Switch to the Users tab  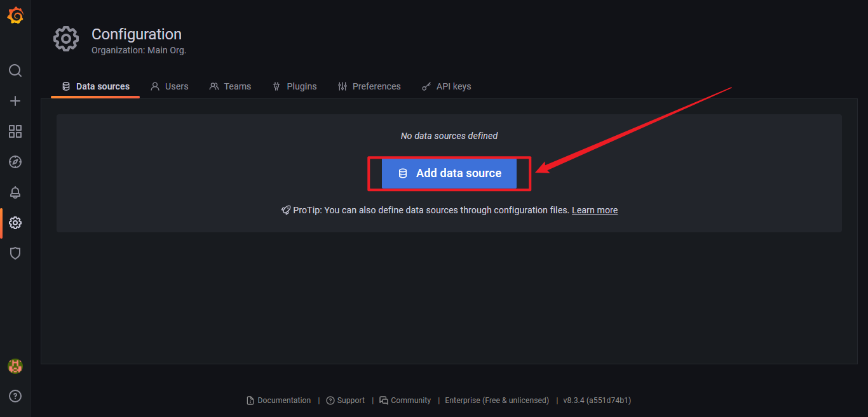pos(170,86)
